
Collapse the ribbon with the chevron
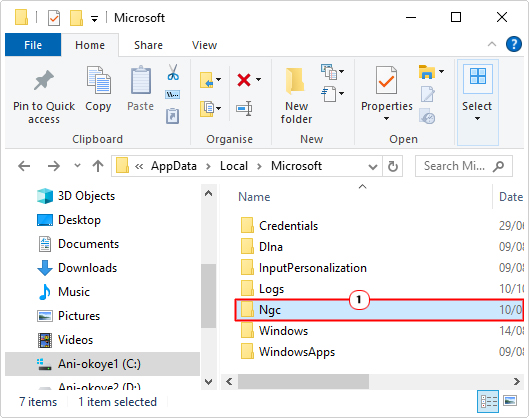492,44
